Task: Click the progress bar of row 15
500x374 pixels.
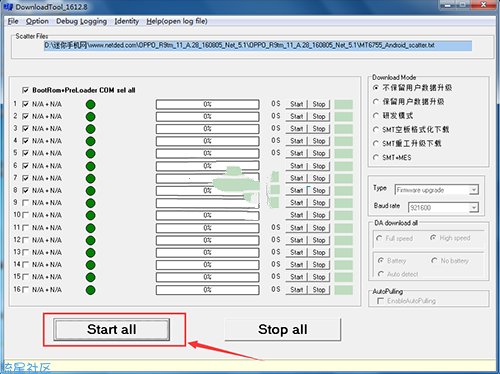Action: click(x=207, y=277)
